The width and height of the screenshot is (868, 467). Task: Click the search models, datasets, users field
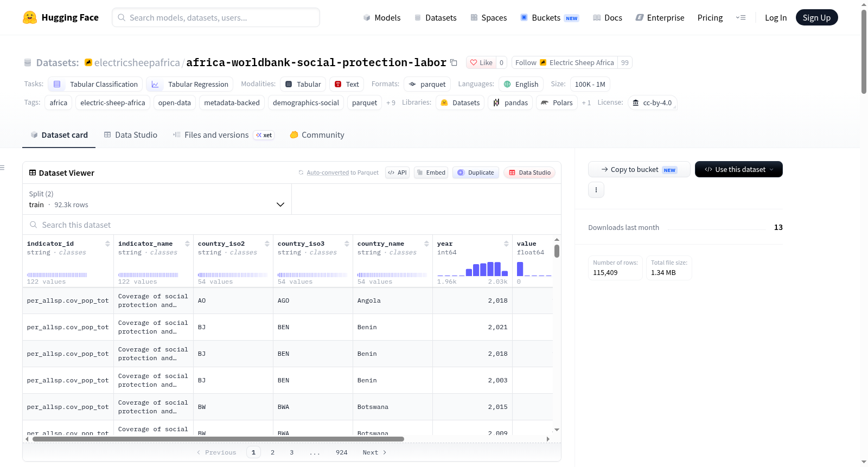click(x=216, y=17)
